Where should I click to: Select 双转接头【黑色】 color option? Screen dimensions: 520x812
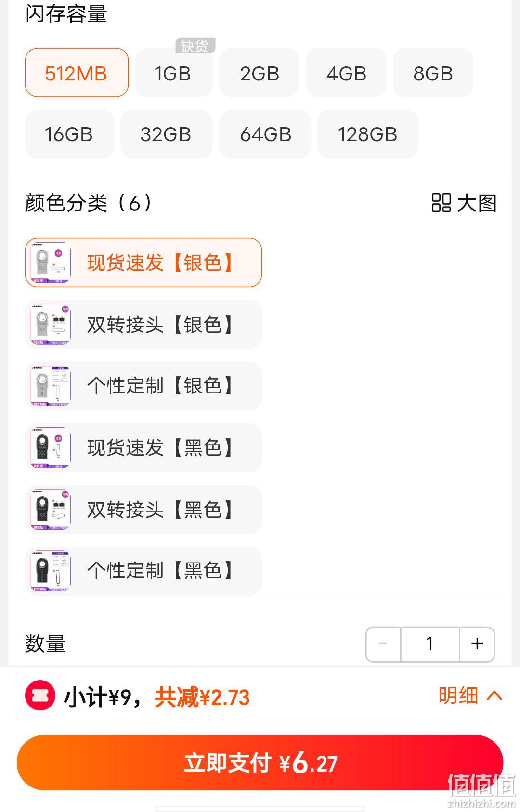coord(143,509)
